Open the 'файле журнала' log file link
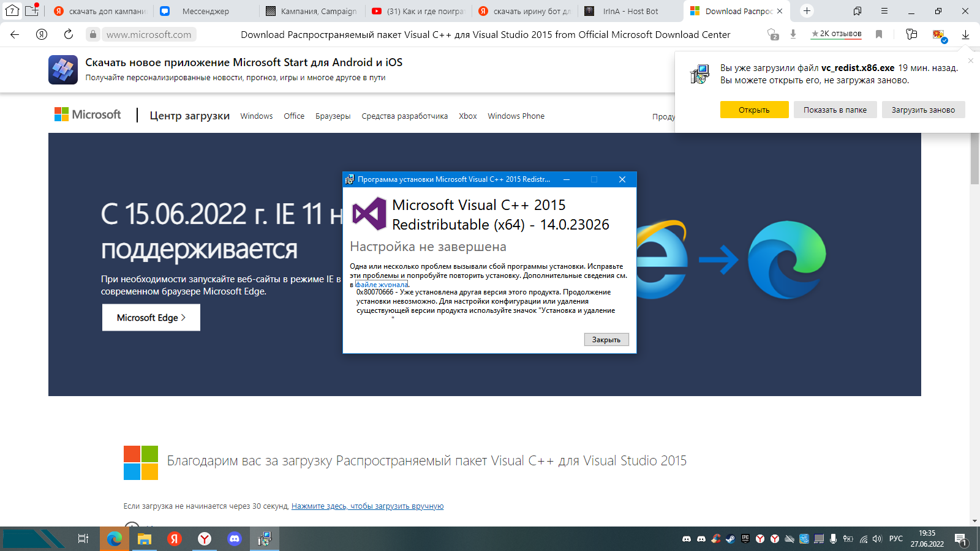 (382, 285)
